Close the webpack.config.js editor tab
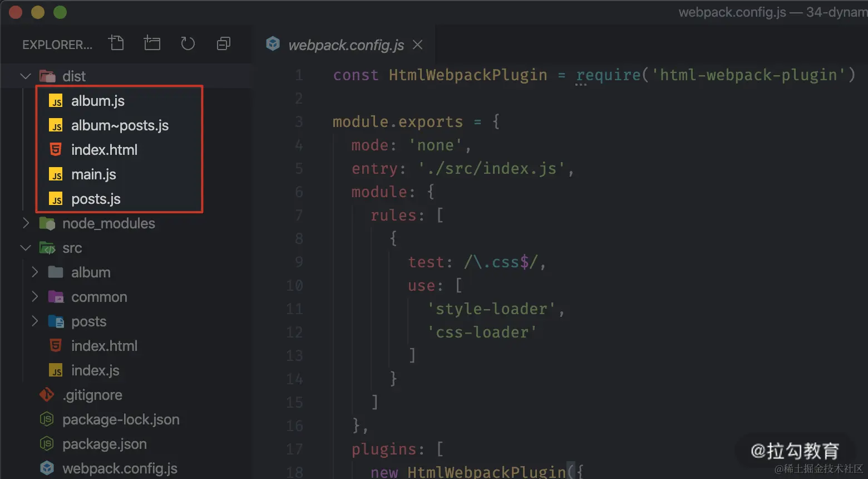Viewport: 868px width, 479px height. click(x=417, y=45)
